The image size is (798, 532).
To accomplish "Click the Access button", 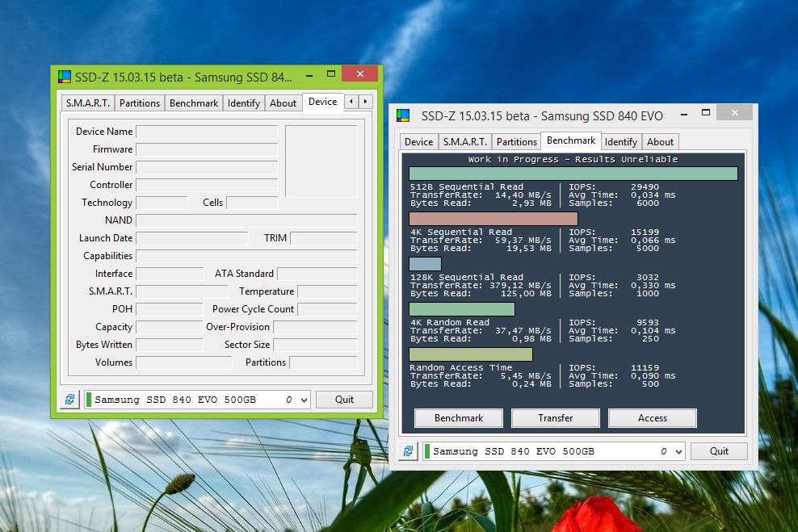I will 653,418.
